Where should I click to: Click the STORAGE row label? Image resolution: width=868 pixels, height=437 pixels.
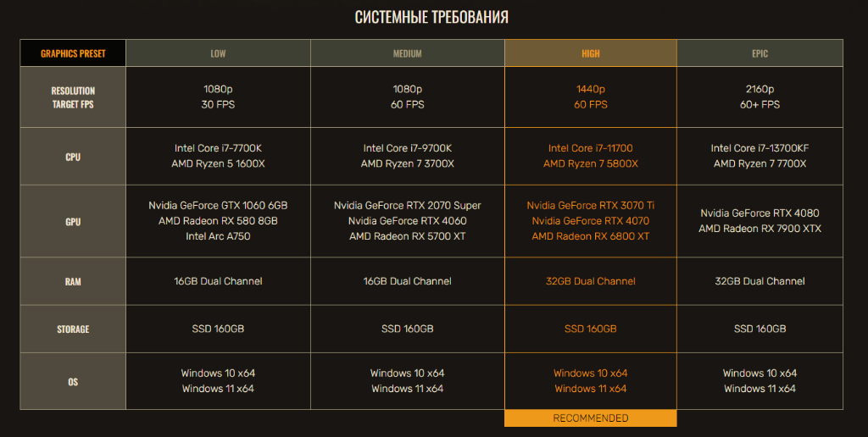pyautogui.click(x=73, y=329)
